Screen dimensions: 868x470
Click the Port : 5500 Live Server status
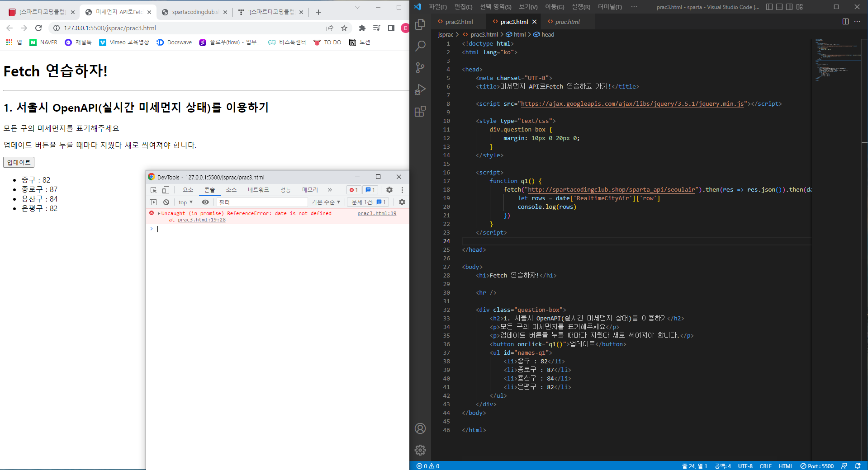[817, 466]
